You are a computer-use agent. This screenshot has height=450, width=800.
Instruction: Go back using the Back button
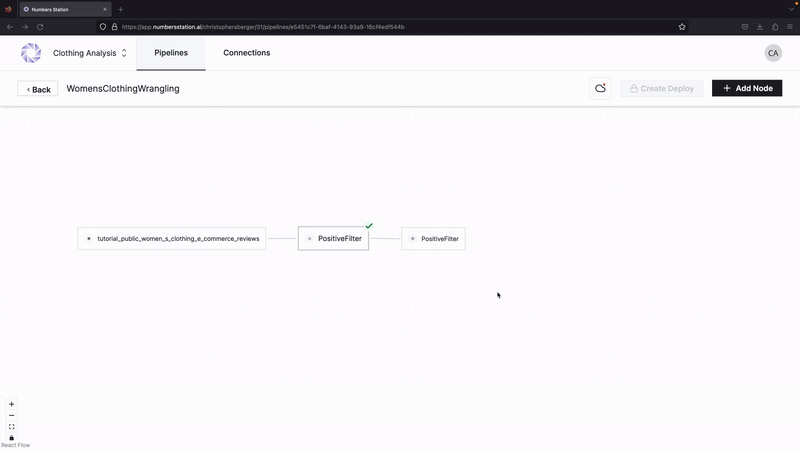(38, 89)
